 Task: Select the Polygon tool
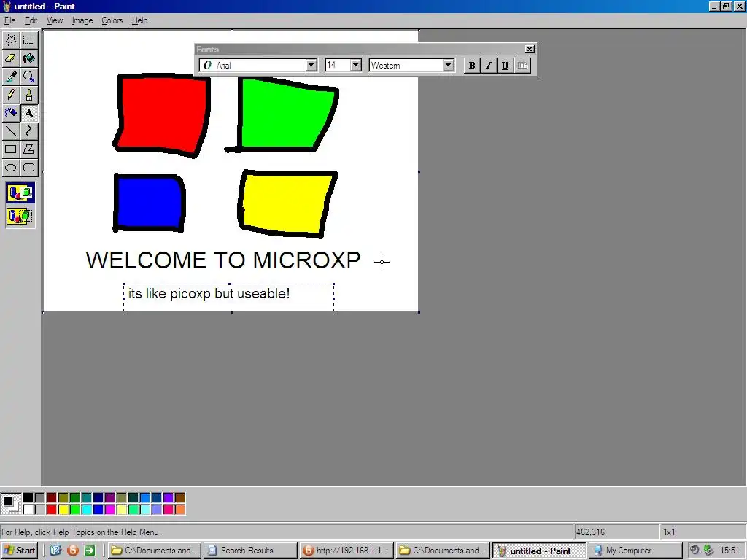pyautogui.click(x=29, y=149)
